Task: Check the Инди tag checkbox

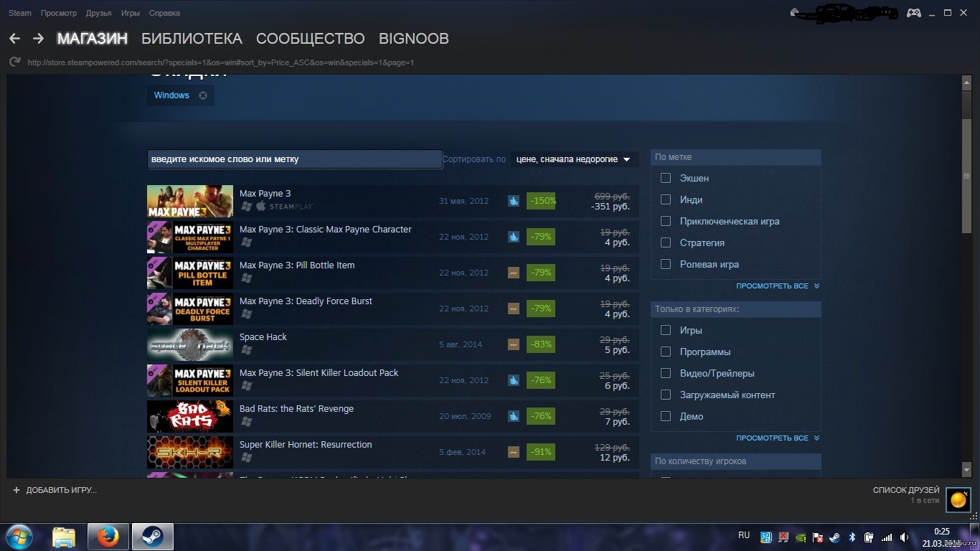Action: (x=666, y=199)
